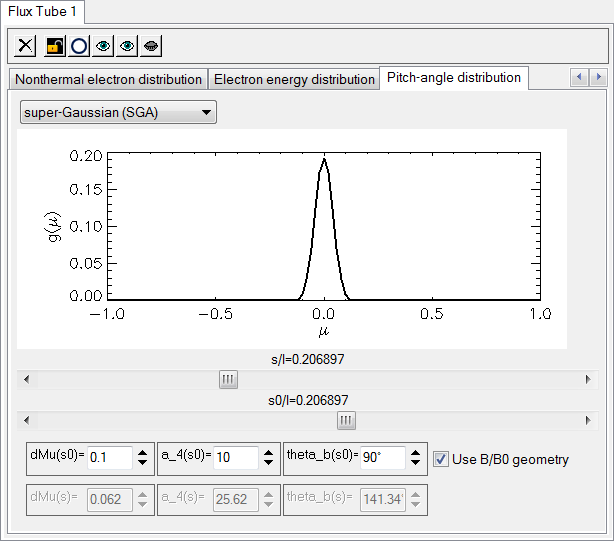Decrease a_4(s0) with the down arrow
614x541 pixels.
[x=268, y=462]
